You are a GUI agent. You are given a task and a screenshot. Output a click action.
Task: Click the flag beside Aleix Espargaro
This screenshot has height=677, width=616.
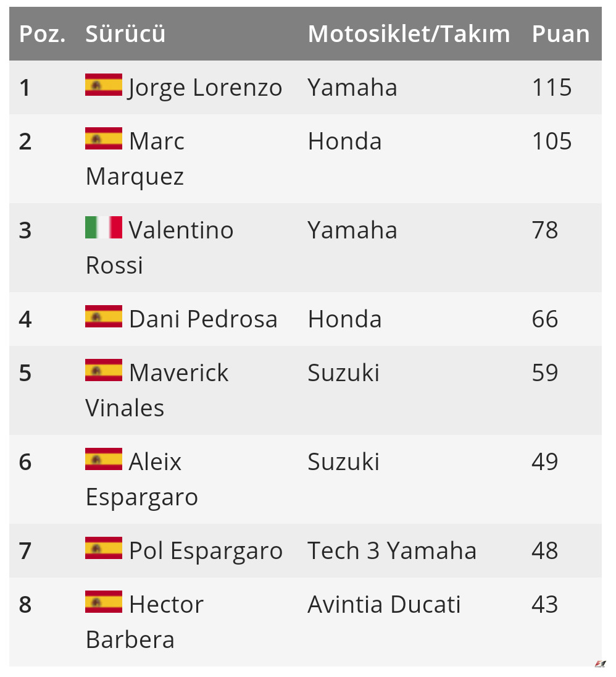pos(104,459)
